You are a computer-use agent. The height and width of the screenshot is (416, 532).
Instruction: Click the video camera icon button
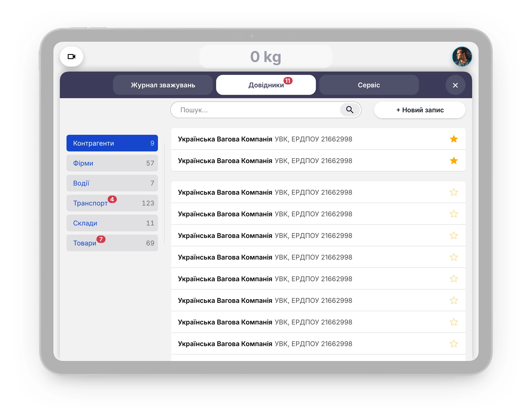point(71,57)
